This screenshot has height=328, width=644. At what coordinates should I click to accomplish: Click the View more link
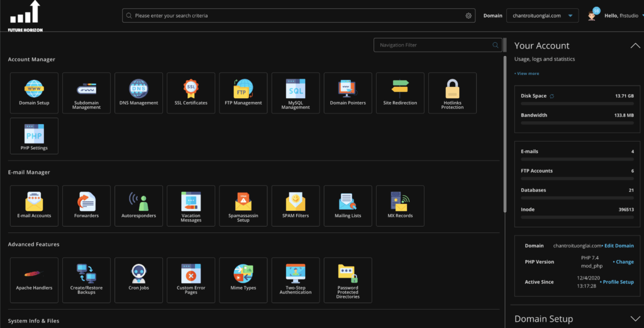coord(527,74)
